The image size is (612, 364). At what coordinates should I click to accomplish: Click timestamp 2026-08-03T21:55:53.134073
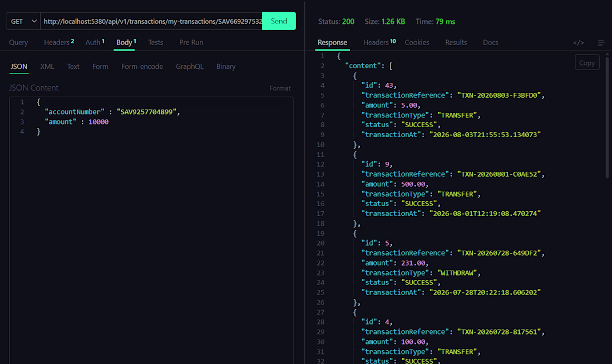tap(485, 134)
